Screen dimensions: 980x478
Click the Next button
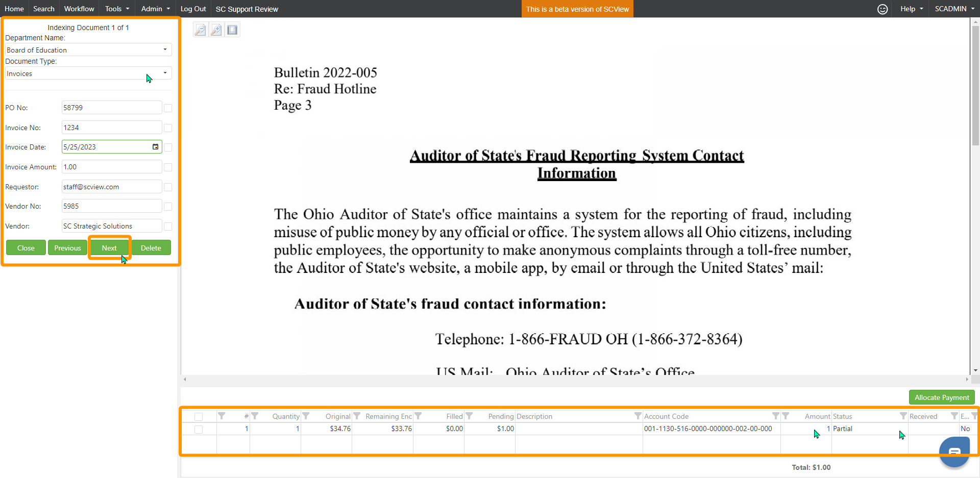(x=109, y=248)
